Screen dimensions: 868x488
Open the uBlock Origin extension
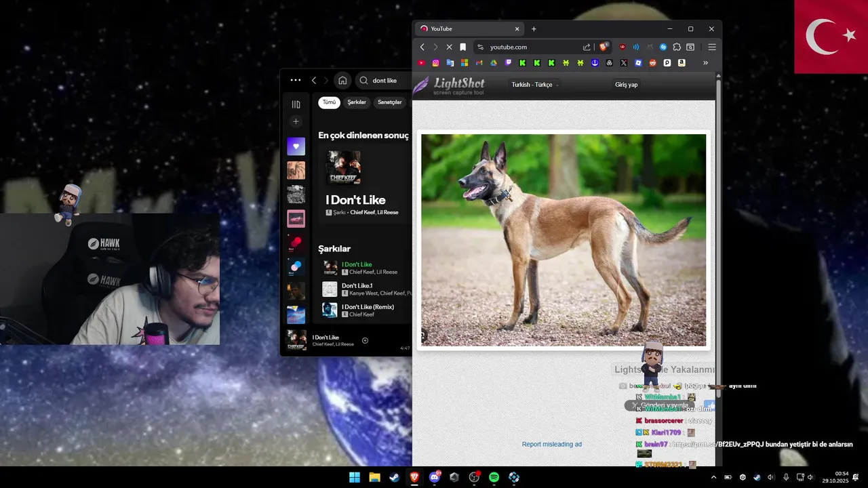coord(623,47)
